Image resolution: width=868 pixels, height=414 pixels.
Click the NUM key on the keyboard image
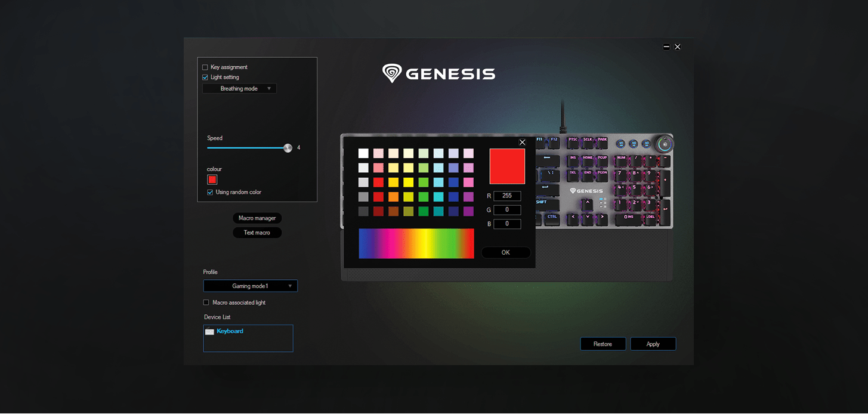tap(622, 158)
